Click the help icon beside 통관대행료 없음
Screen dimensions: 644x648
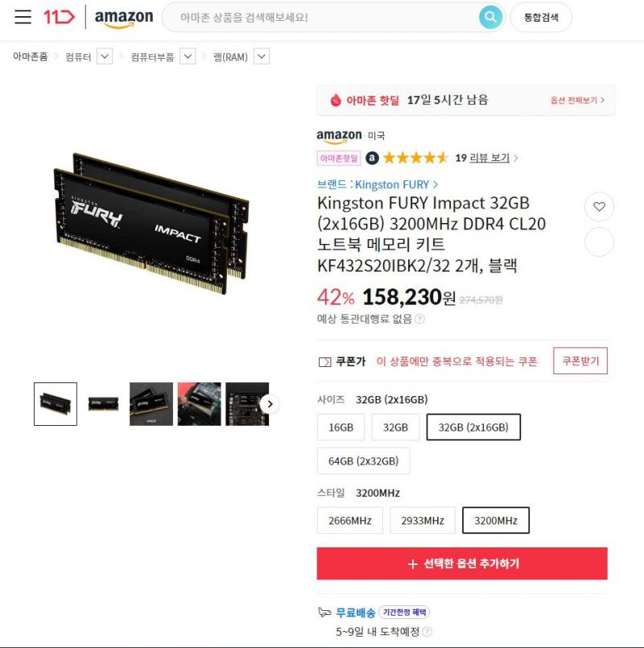(419, 319)
